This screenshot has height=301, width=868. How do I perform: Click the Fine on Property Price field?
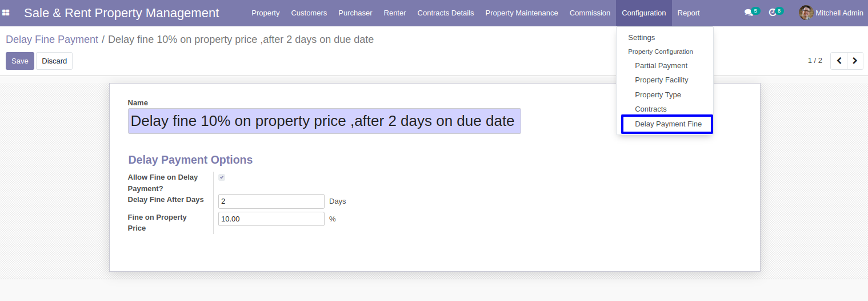(x=271, y=219)
